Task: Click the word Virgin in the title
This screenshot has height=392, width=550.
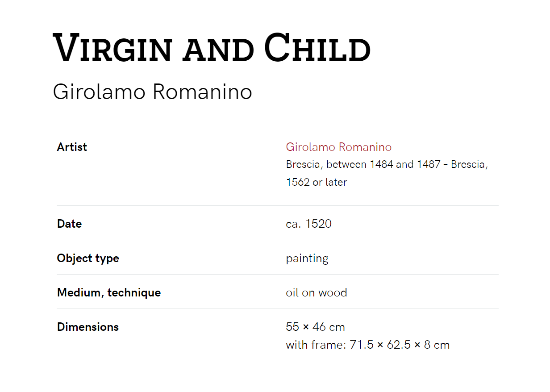Action: [x=112, y=48]
